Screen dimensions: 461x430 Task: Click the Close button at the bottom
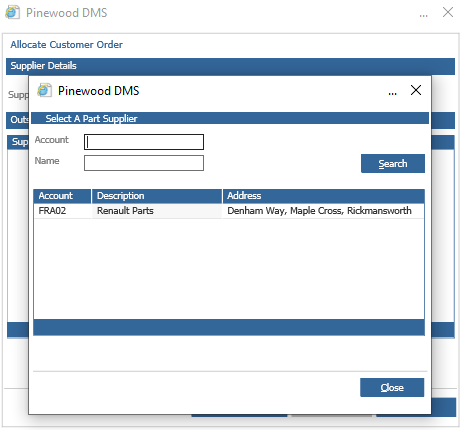392,387
